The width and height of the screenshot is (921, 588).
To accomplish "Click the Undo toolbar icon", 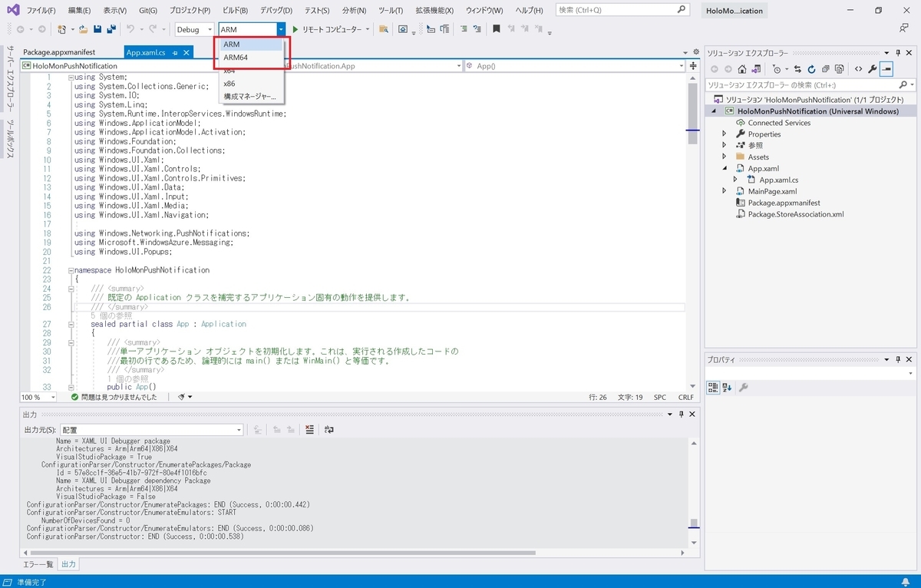I will pos(130,29).
